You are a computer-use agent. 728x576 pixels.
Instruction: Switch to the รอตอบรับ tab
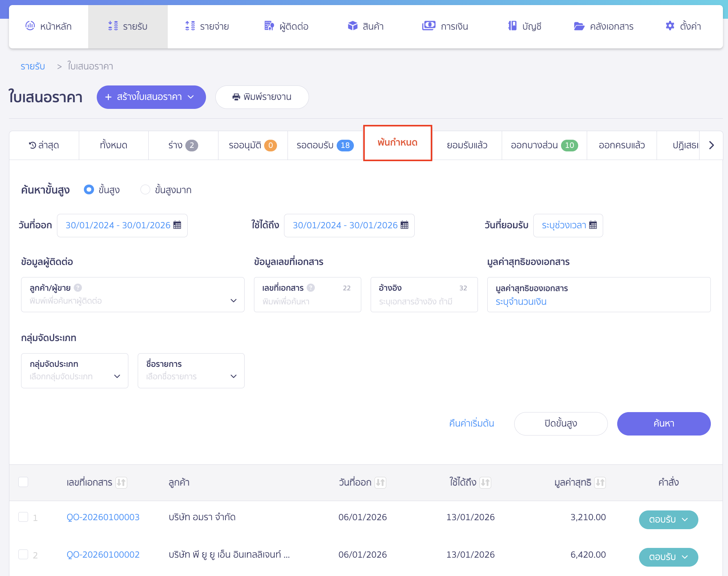tap(325, 146)
